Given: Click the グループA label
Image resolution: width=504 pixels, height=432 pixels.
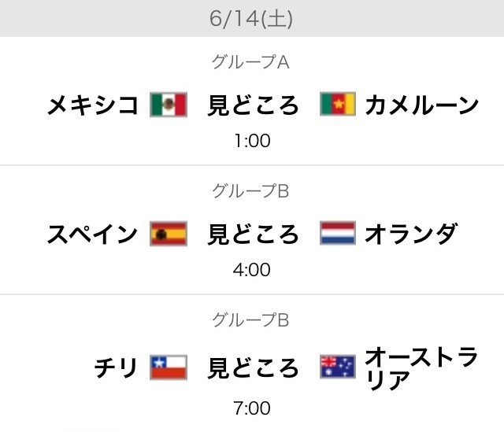Looking at the screenshot, I should [252, 61].
